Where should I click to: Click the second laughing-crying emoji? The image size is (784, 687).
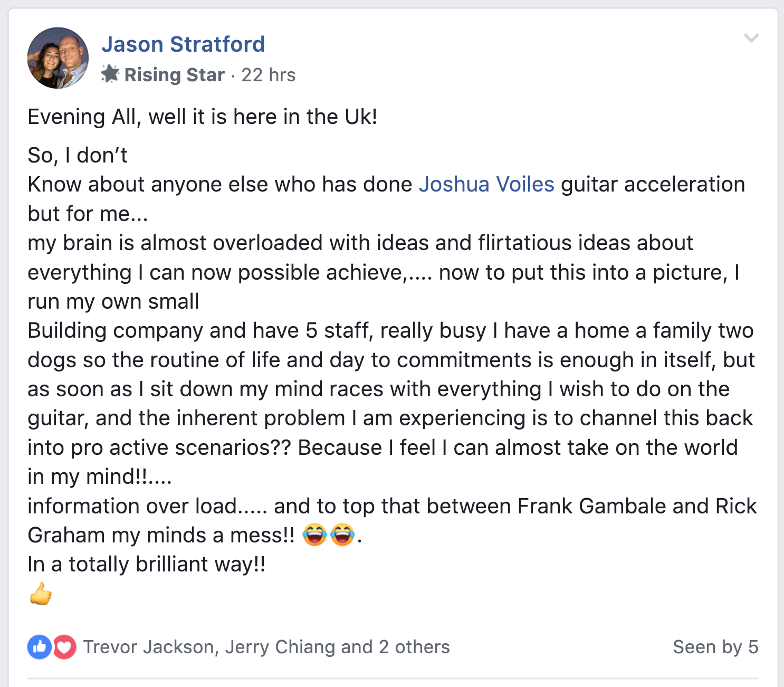click(342, 535)
